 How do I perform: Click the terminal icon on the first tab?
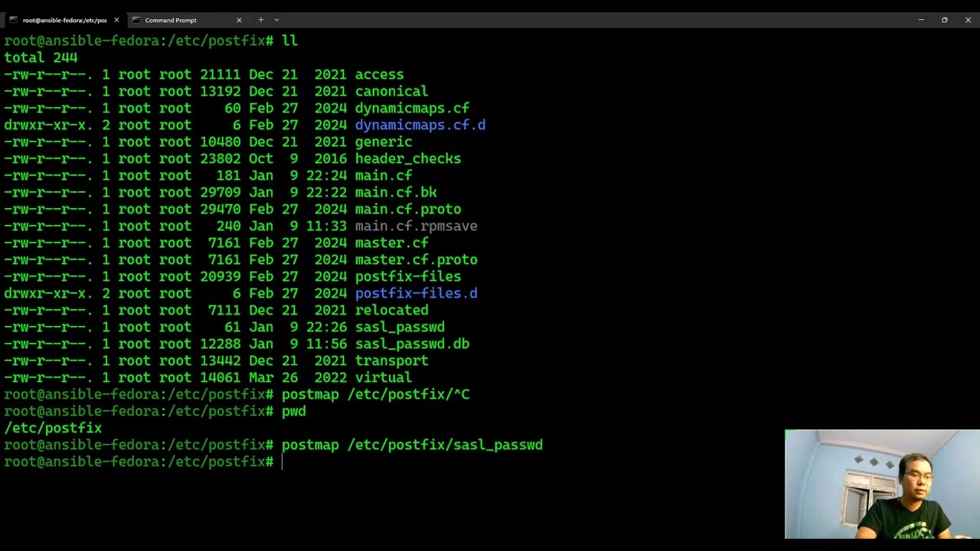(x=13, y=20)
